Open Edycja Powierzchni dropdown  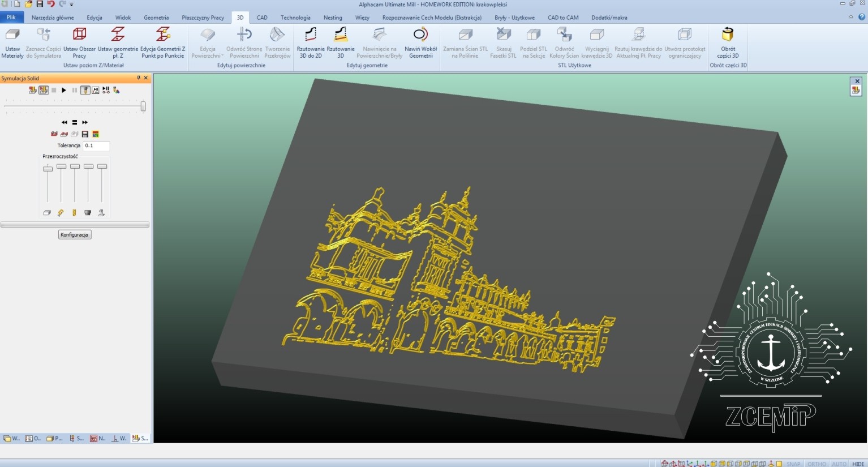(208, 43)
